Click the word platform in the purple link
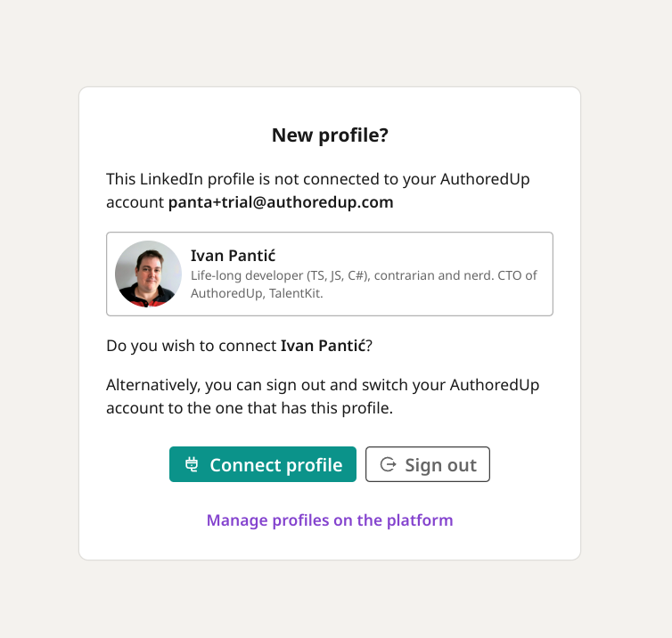Screen dimensions: 672x638 420,520
